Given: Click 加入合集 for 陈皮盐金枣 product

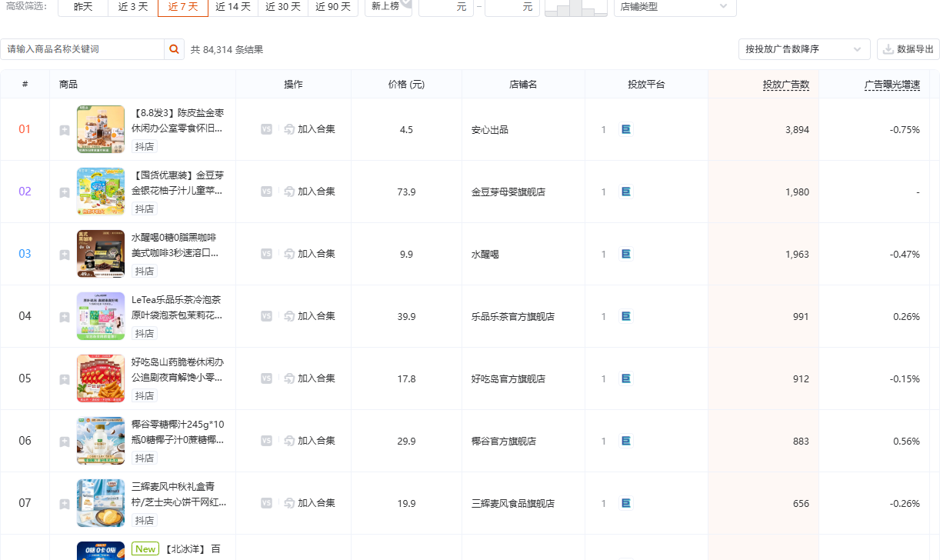Looking at the screenshot, I should (x=309, y=129).
